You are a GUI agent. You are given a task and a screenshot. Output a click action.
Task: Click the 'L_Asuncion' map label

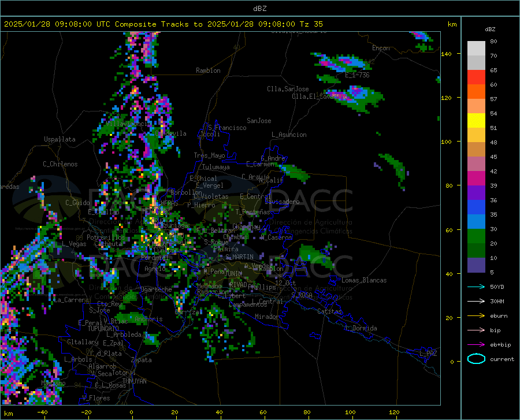[289, 135]
